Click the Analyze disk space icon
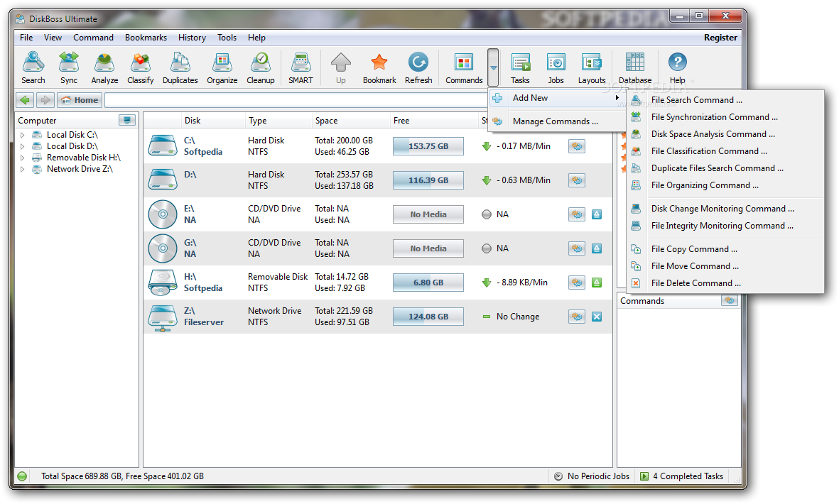 point(104,68)
